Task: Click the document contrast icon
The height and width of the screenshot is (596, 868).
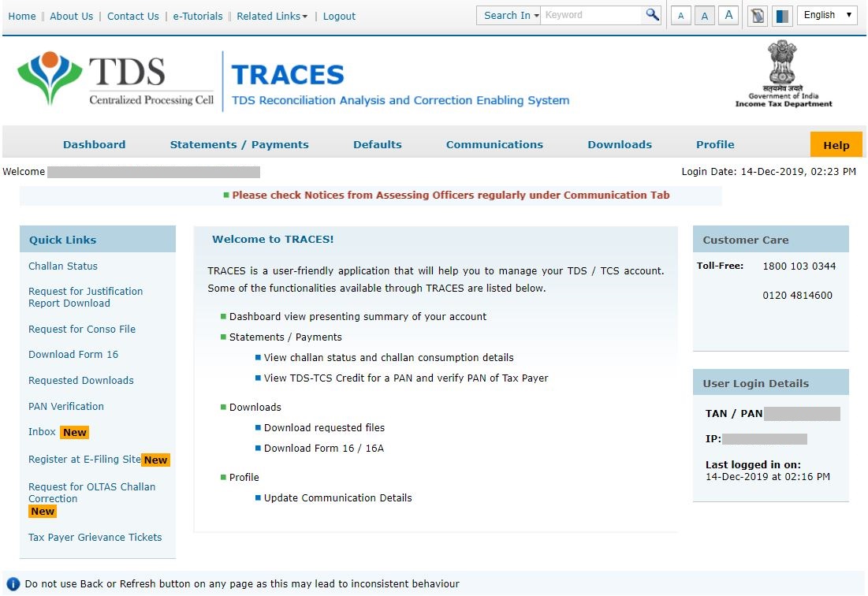Action: coord(758,16)
